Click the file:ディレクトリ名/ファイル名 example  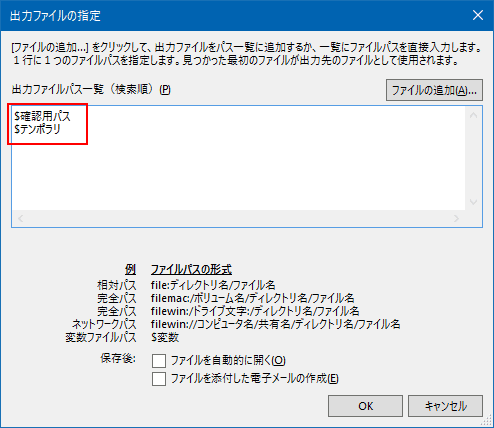(x=213, y=285)
